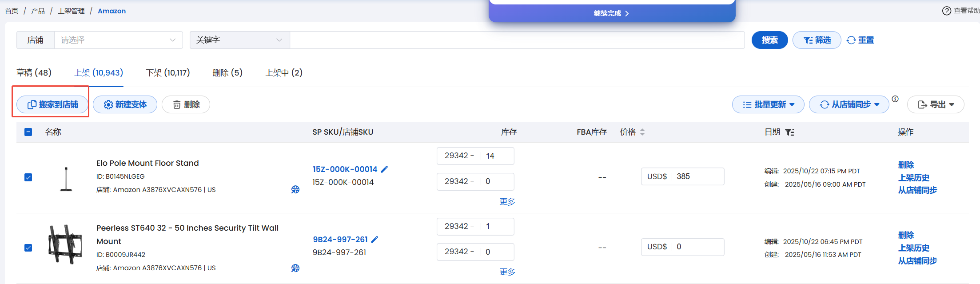Click the blue 搜索 search button
The image size is (980, 284).
point(769,40)
